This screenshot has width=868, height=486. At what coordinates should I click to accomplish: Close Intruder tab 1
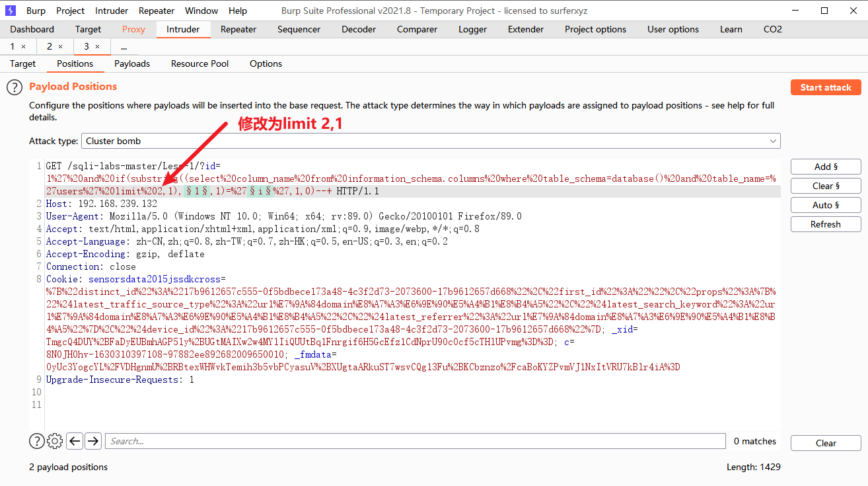[x=24, y=46]
